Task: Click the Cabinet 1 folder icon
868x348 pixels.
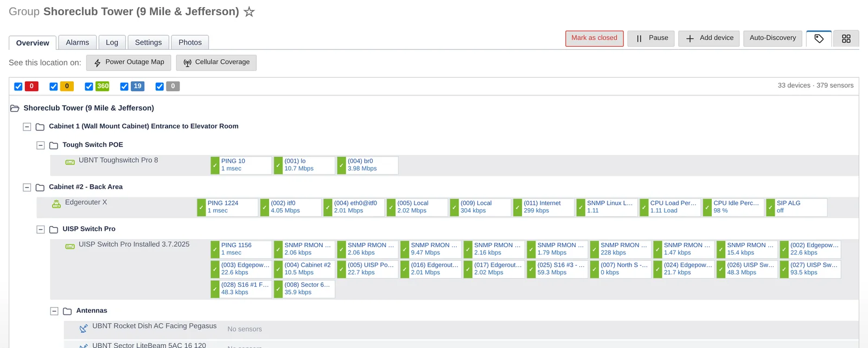Action: pyautogui.click(x=40, y=127)
